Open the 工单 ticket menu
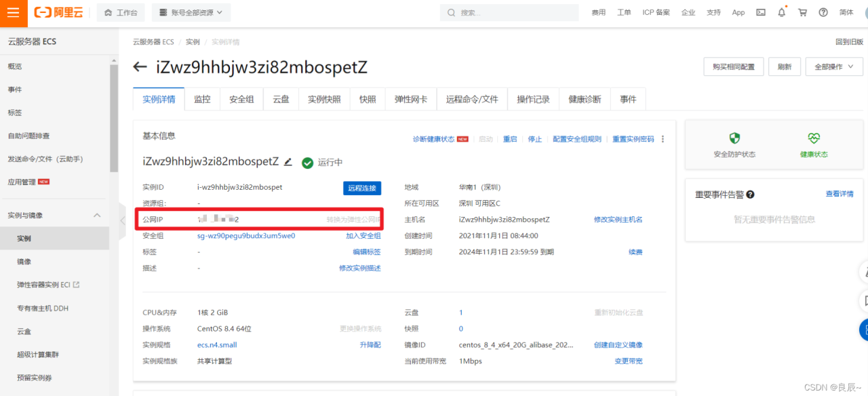Image resolution: width=868 pixels, height=396 pixels. tap(624, 13)
